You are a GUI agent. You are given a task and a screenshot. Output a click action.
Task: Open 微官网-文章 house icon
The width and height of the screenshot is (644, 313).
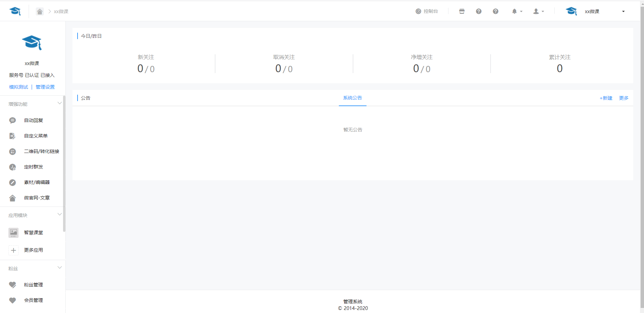click(12, 198)
